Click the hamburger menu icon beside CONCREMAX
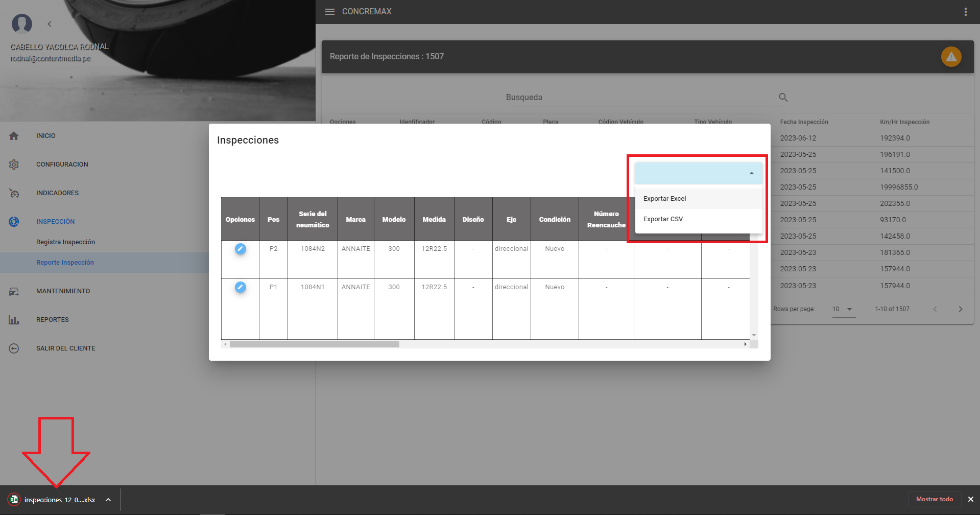The height and width of the screenshot is (515, 980). (x=330, y=12)
